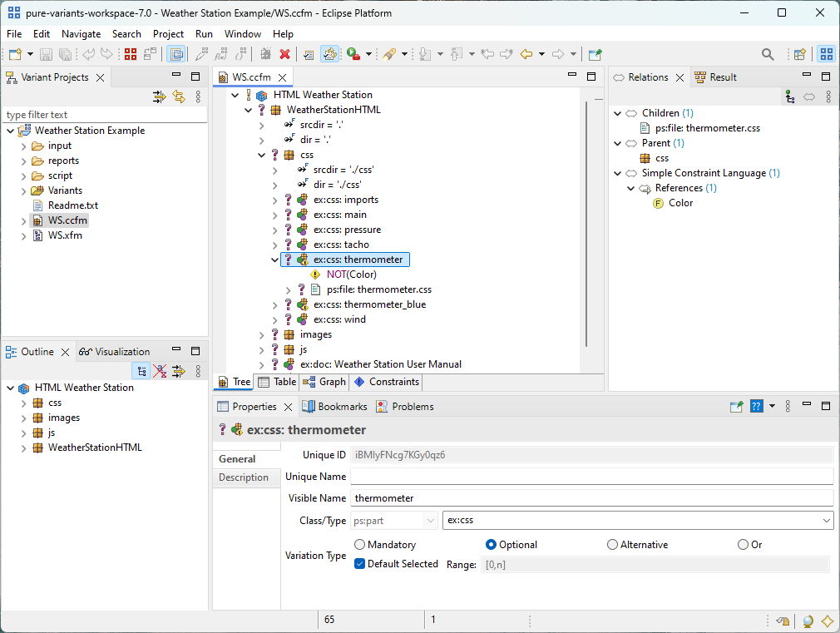Select the Alternative radio button
This screenshot has height=633, width=840.
tap(613, 545)
